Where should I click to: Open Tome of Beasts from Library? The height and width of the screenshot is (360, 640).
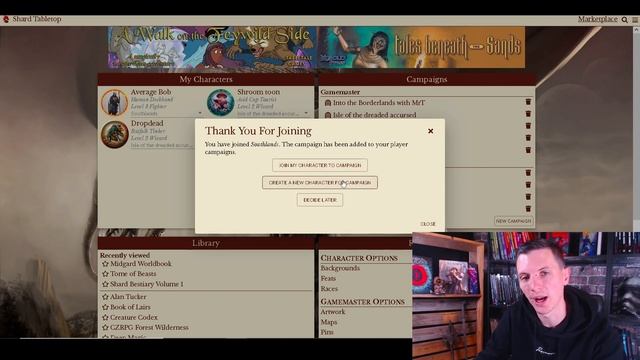133,274
